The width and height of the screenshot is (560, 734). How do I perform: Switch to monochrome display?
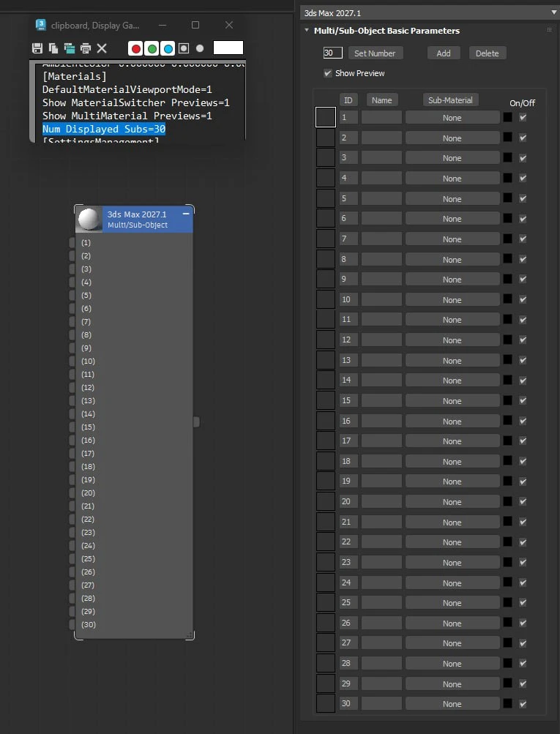[200, 48]
